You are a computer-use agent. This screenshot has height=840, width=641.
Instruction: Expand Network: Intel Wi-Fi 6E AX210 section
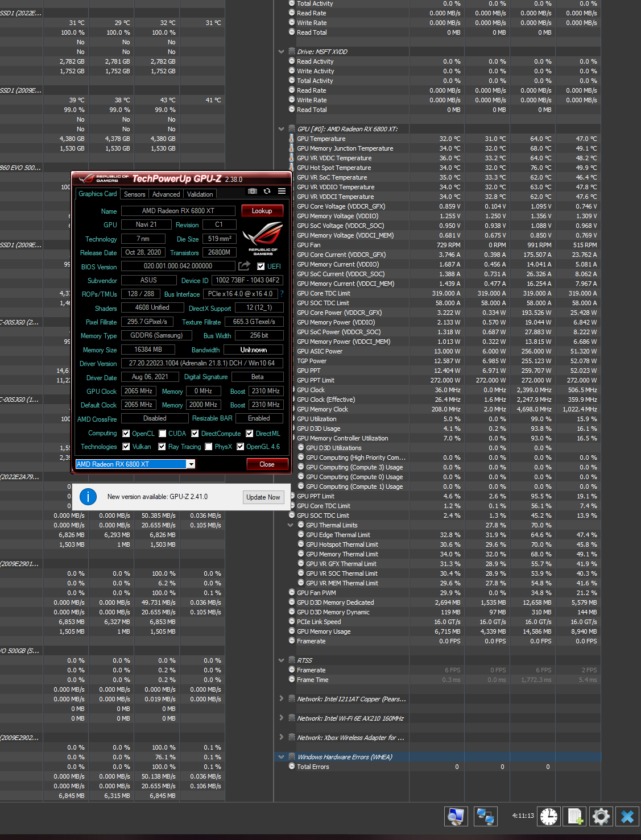pyautogui.click(x=281, y=718)
